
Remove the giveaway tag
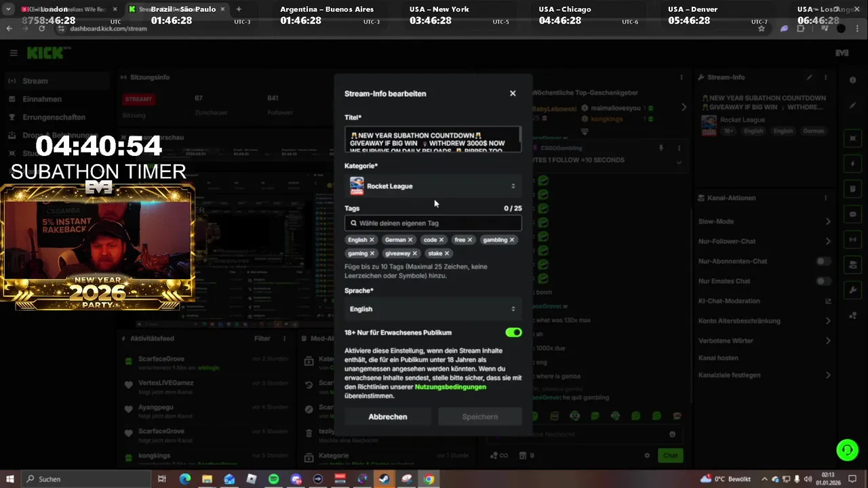click(x=415, y=253)
